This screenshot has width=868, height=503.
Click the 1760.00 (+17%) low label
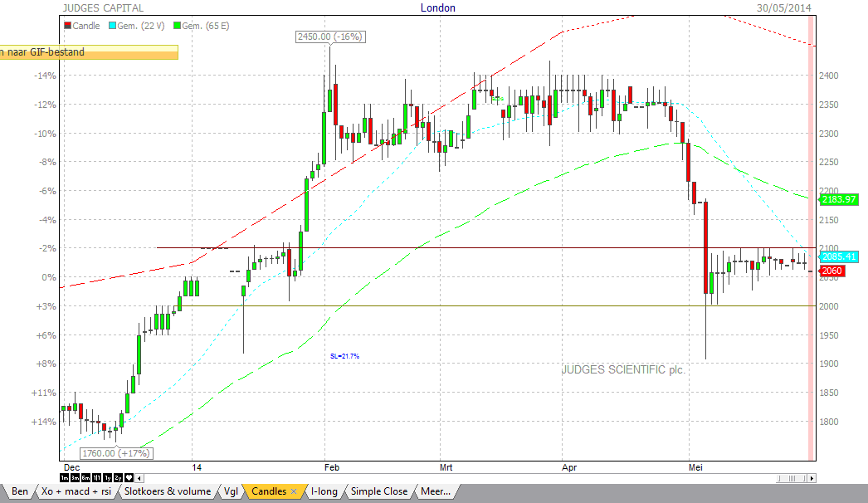(116, 453)
